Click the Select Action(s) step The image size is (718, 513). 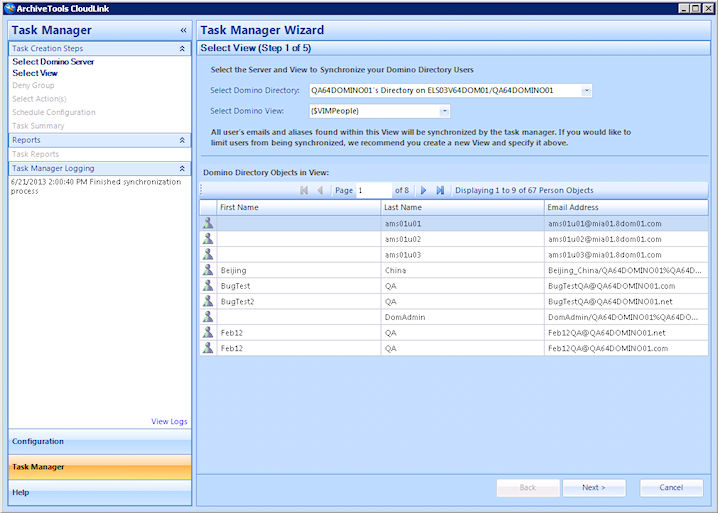click(39, 98)
